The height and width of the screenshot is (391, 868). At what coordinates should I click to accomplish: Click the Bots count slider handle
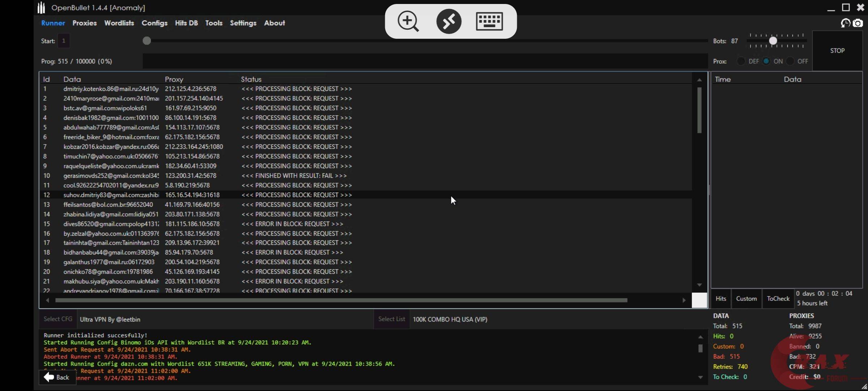coord(773,41)
